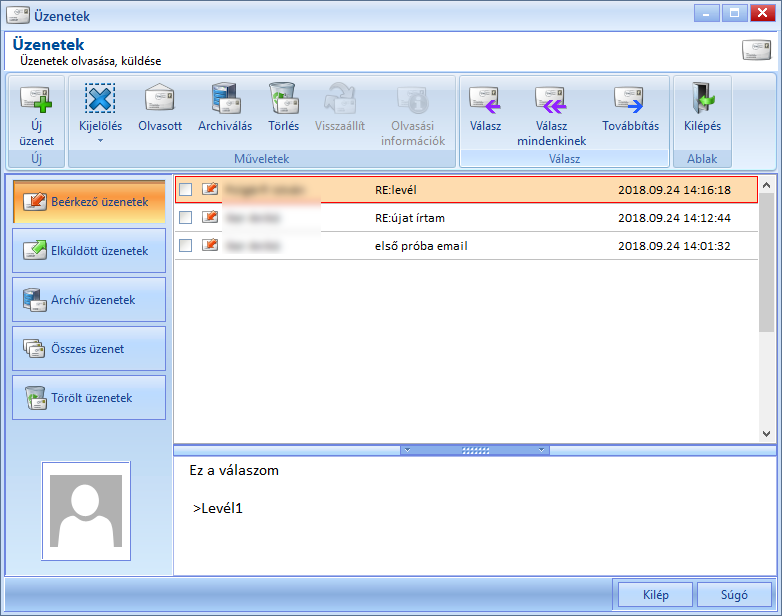Click the 'Ez a válaszom' preview text
This screenshot has width=782, height=616.
click(234, 470)
